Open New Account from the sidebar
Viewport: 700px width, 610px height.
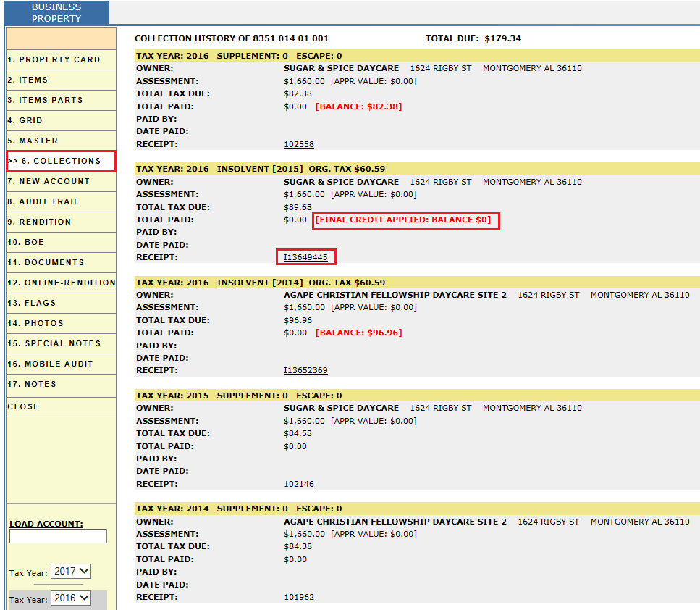point(61,181)
